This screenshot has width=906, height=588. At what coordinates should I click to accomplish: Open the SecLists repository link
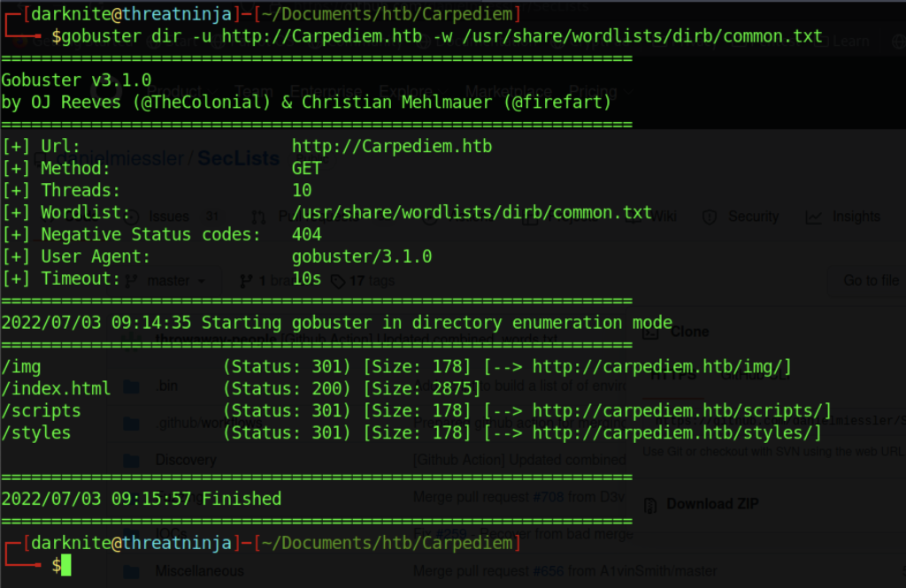point(238,158)
